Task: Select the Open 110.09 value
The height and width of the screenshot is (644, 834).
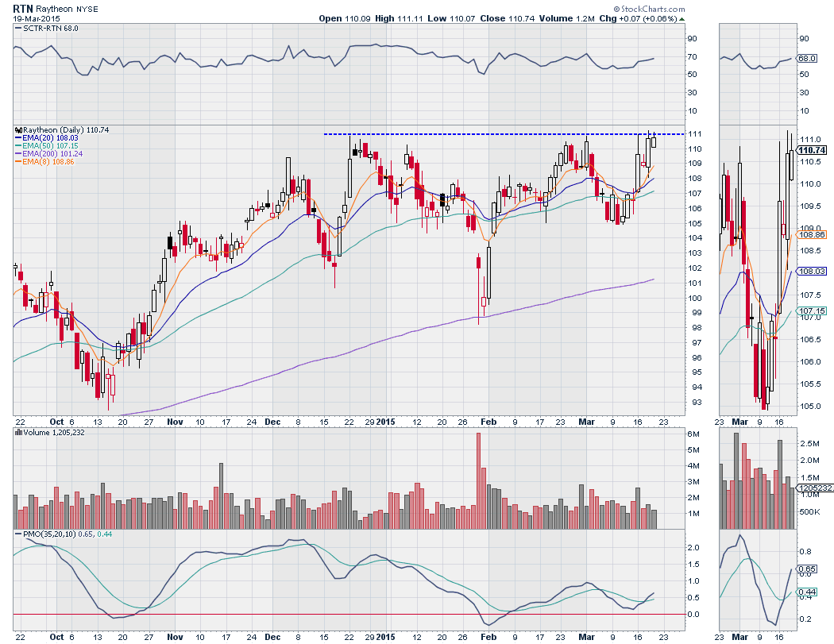Action: click(x=345, y=18)
